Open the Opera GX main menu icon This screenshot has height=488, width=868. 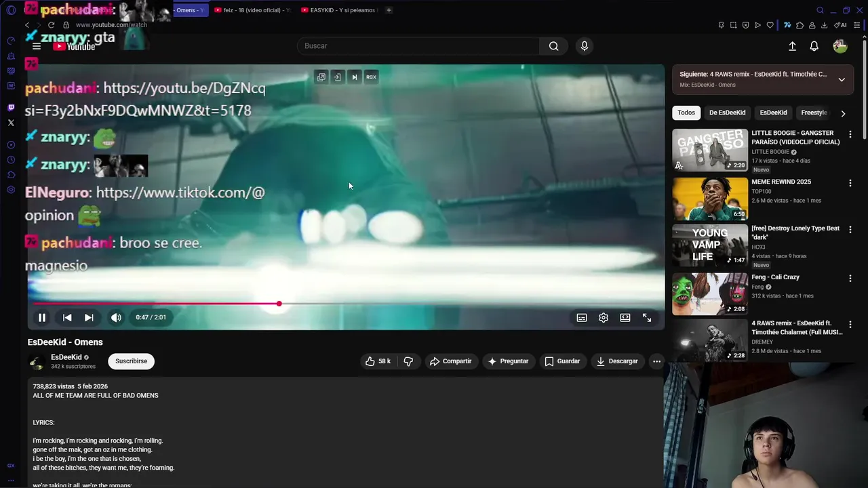click(11, 10)
